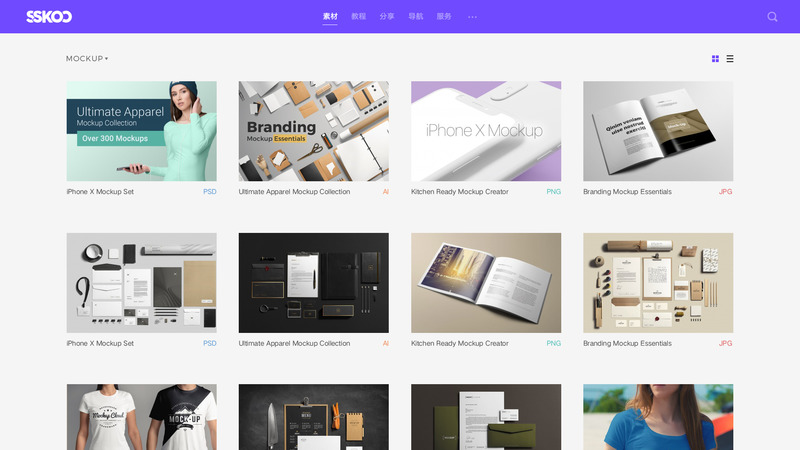Screen dimensions: 800x450
Task: Click first-row 'Kitchen Ready Mockup Creator' title
Action: (x=460, y=192)
